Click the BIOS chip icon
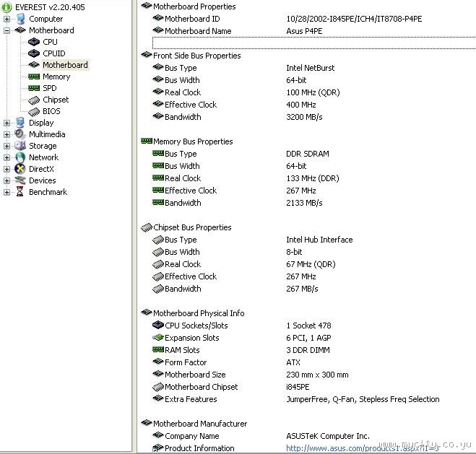Screen dimensions: 476x454 tap(34, 111)
